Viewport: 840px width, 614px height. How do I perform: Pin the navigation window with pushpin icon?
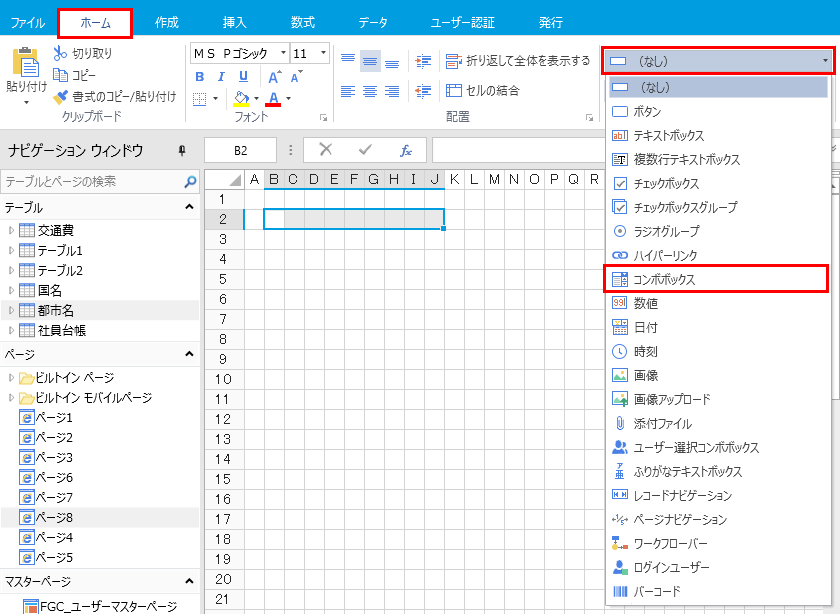click(x=182, y=150)
